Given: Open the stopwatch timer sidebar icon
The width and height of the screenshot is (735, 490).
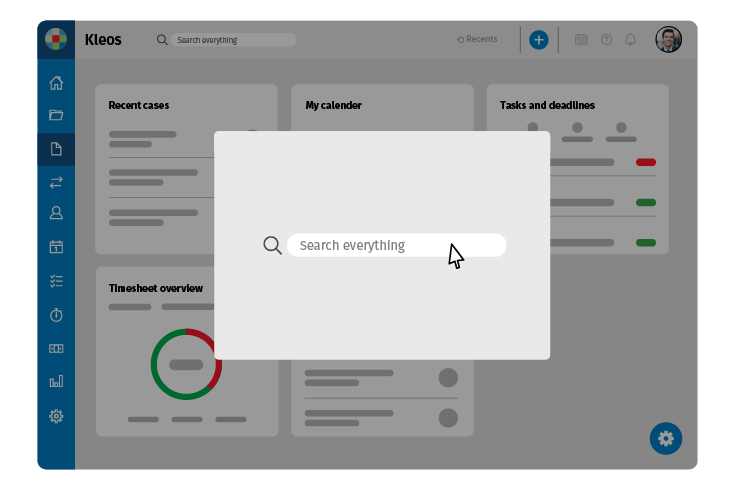Looking at the screenshot, I should tap(56, 315).
